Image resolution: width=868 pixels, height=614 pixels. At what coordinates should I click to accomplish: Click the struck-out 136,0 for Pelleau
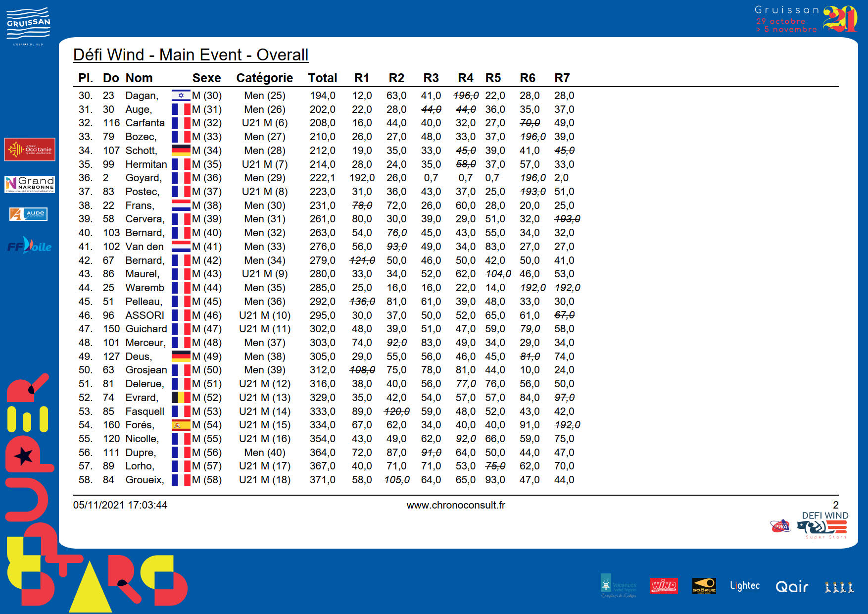click(x=362, y=302)
